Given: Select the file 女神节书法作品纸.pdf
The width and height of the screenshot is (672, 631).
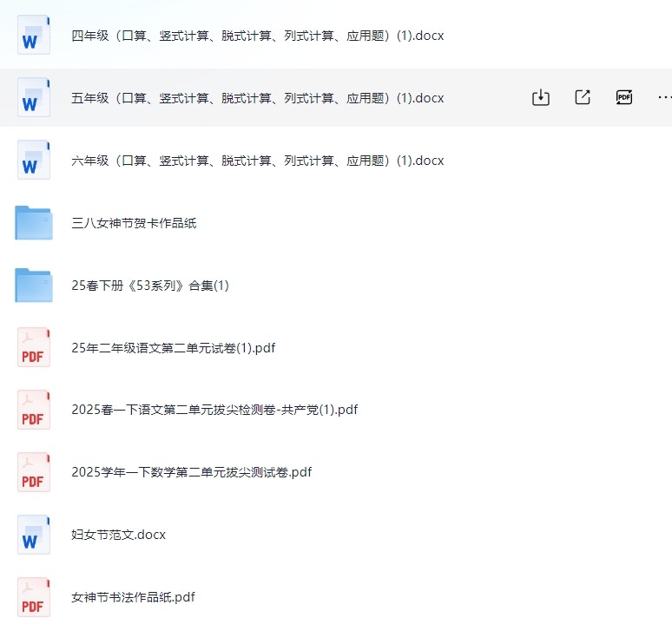Looking at the screenshot, I should click(x=133, y=597).
